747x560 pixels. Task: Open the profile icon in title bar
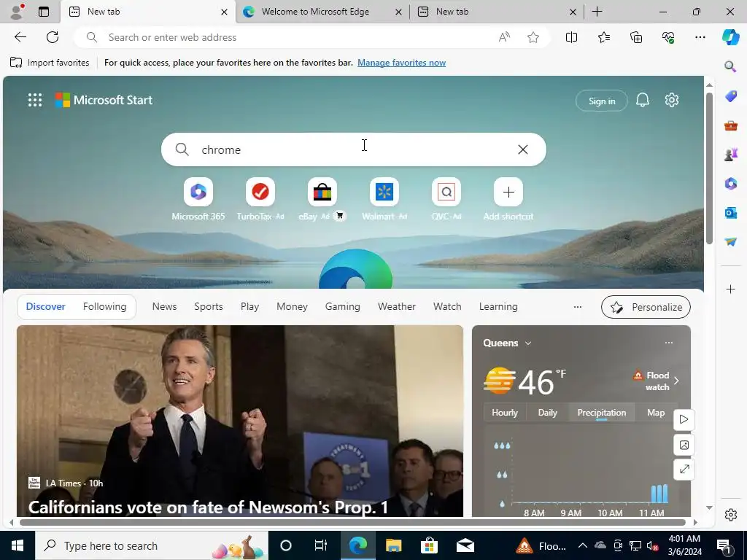(17, 12)
